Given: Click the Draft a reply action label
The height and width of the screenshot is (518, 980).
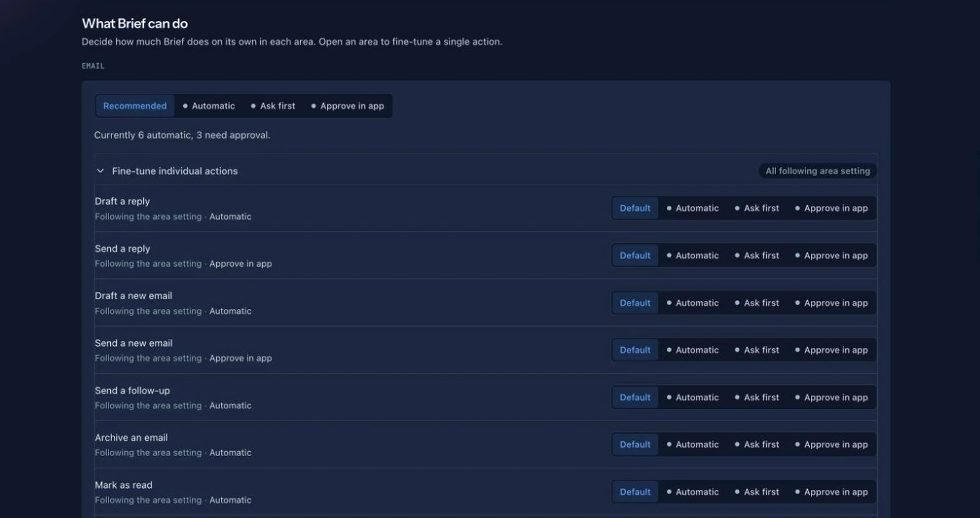Looking at the screenshot, I should coord(123,201).
